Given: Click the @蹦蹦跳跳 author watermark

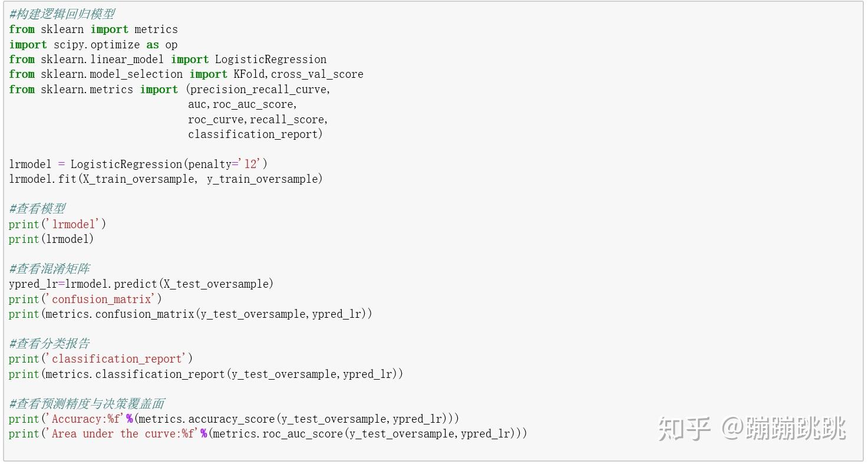Looking at the screenshot, I should (x=784, y=429).
